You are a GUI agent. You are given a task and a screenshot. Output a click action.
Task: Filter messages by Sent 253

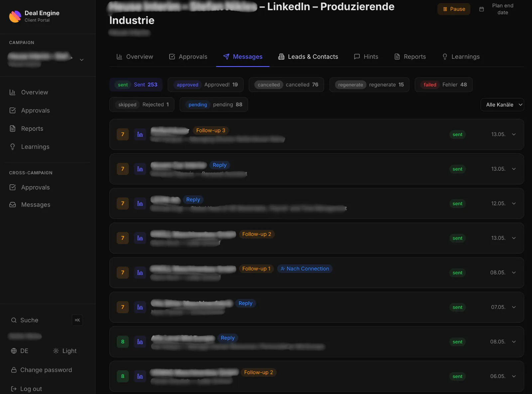[136, 85]
